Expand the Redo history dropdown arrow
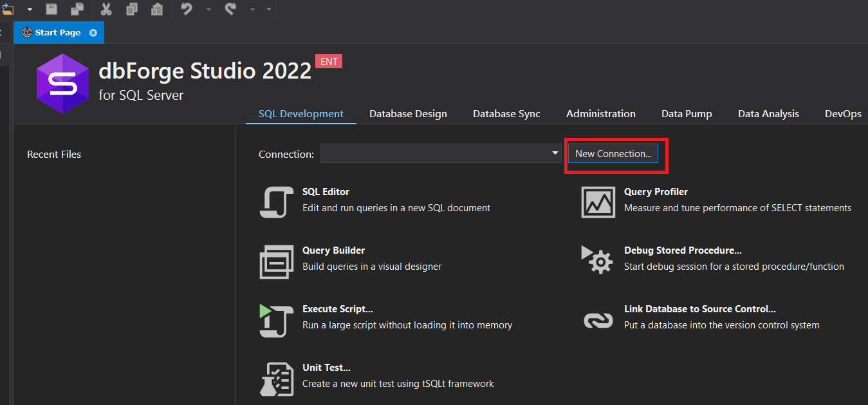Viewport: 868px width, 405px height. pos(252,10)
